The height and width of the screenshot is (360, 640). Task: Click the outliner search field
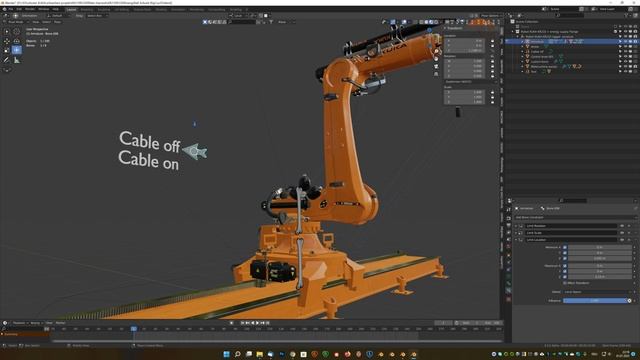pyautogui.click(x=569, y=16)
